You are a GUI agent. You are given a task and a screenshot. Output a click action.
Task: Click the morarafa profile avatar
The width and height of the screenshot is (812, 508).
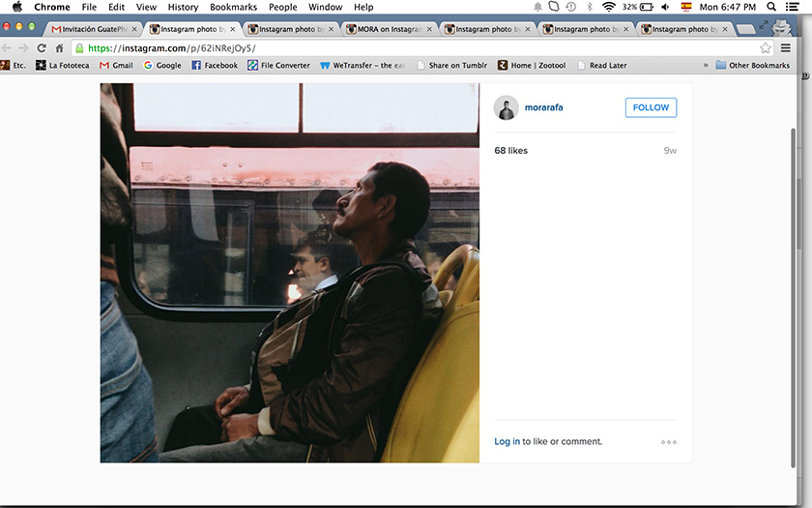click(507, 107)
